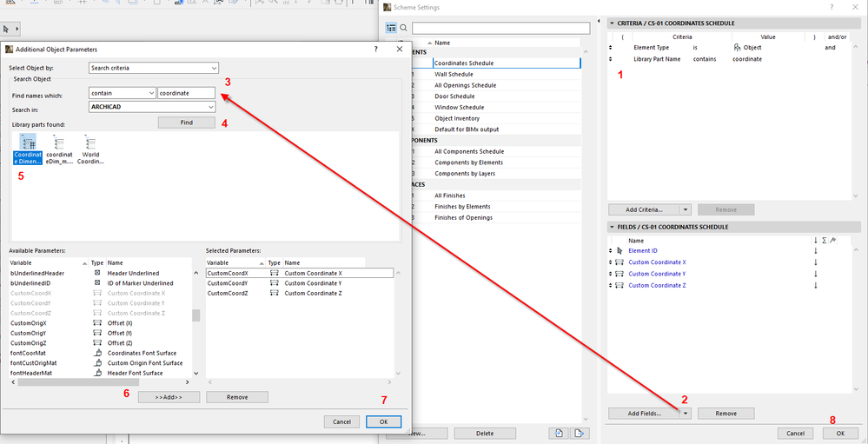Open the Add Criteria dropdown arrow
The image size is (868, 444).
click(x=686, y=209)
